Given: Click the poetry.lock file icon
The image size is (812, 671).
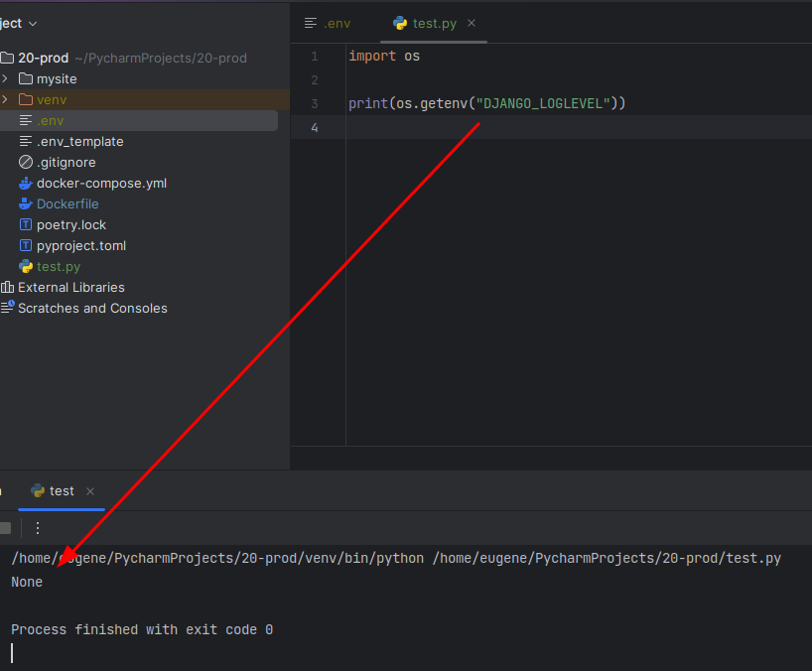Looking at the screenshot, I should pyautogui.click(x=26, y=224).
